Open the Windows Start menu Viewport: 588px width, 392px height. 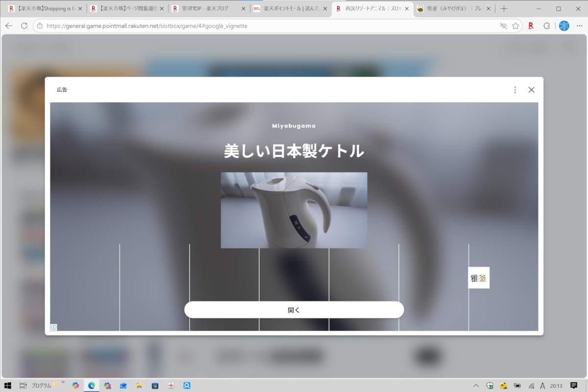[x=8, y=386]
